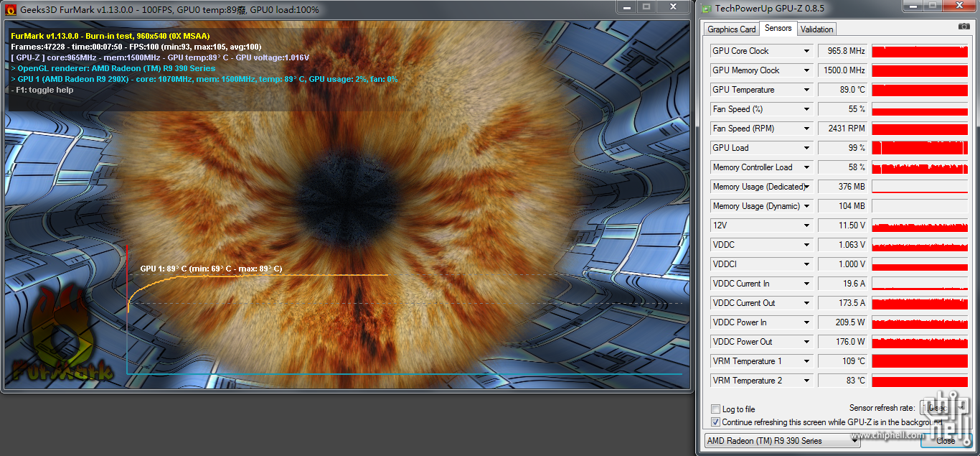This screenshot has width=980, height=456.
Task: Click the GPU Load value 99 %
Action: pos(842,148)
